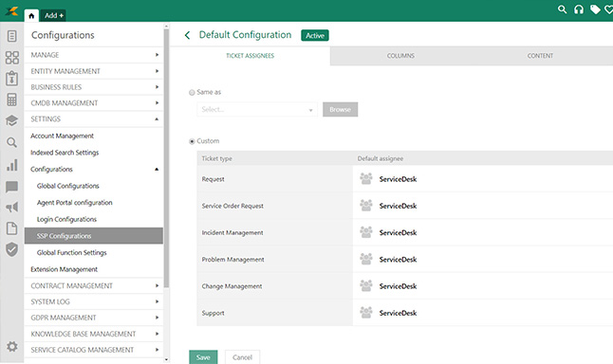This screenshot has width=613, height=364.
Task: Expand the SERVICE CATALOG MANAGEMENT section
Action: (93, 350)
